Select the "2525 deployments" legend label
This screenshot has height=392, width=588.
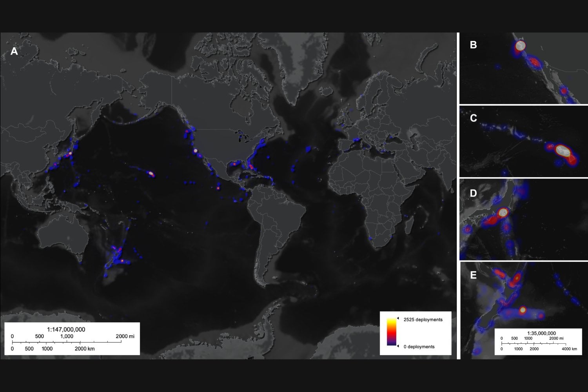pyautogui.click(x=423, y=319)
